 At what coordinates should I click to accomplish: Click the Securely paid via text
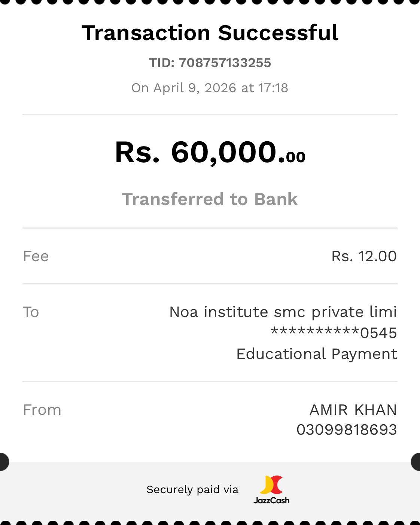tap(192, 489)
